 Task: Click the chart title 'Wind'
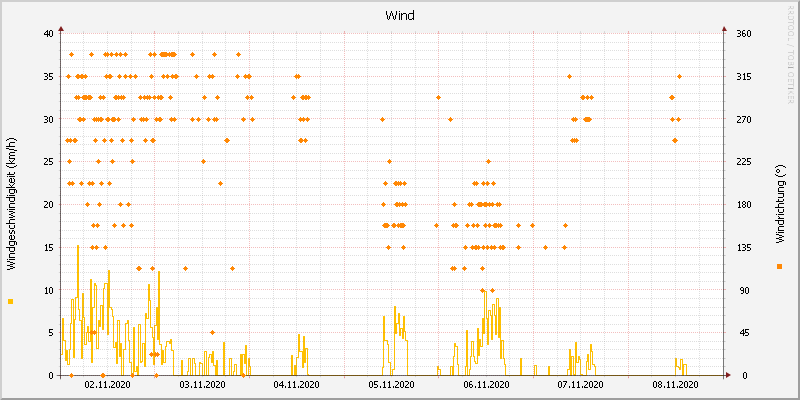pos(399,16)
